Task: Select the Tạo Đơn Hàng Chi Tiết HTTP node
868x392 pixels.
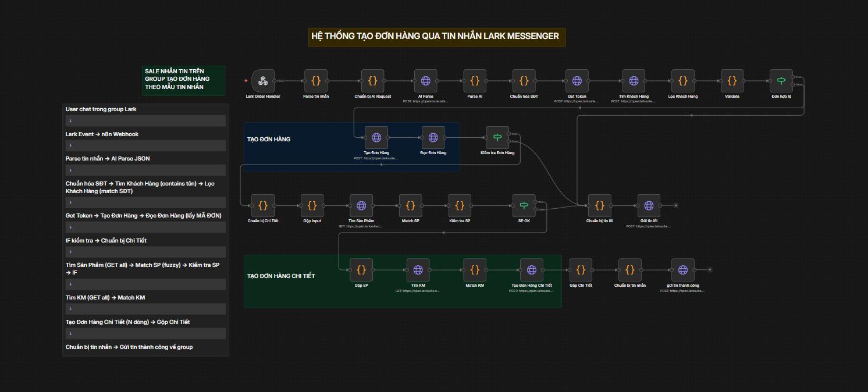Action: click(x=532, y=270)
